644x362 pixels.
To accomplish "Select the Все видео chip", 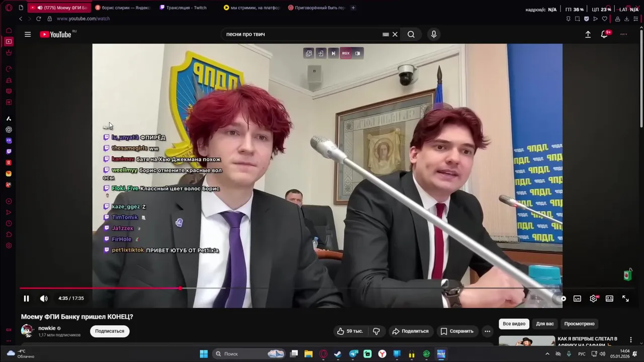I will coord(514,324).
